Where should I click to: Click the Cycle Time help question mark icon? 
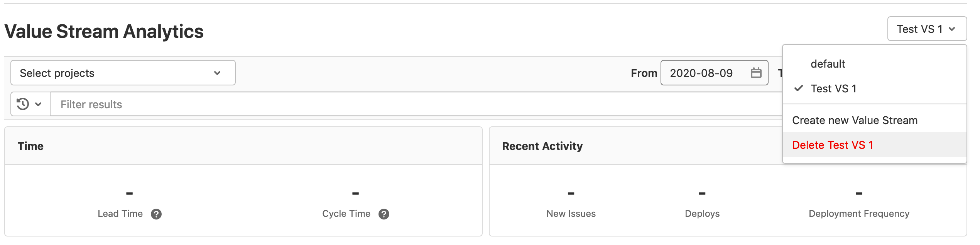point(384,214)
